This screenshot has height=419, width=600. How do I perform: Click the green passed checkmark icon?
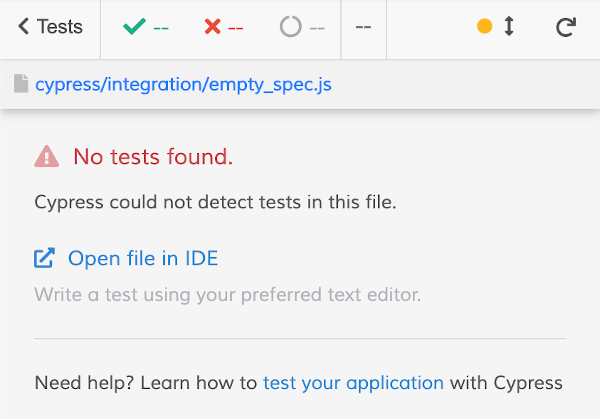[133, 27]
